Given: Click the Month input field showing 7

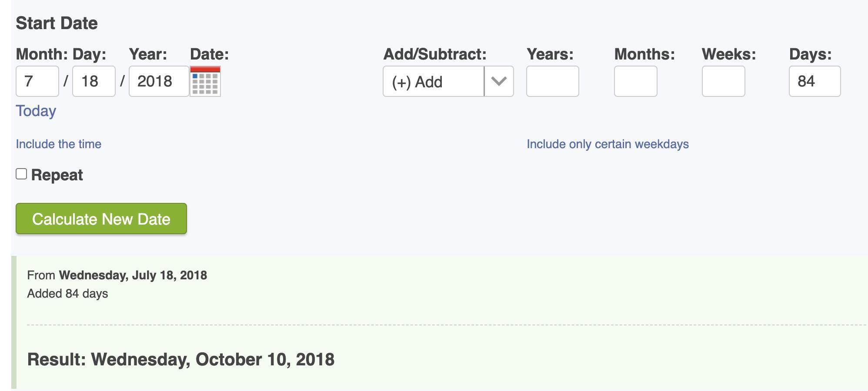Looking at the screenshot, I should click(x=37, y=81).
